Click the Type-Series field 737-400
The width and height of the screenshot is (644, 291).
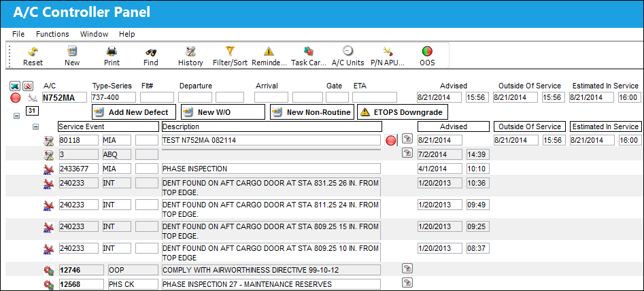114,98
